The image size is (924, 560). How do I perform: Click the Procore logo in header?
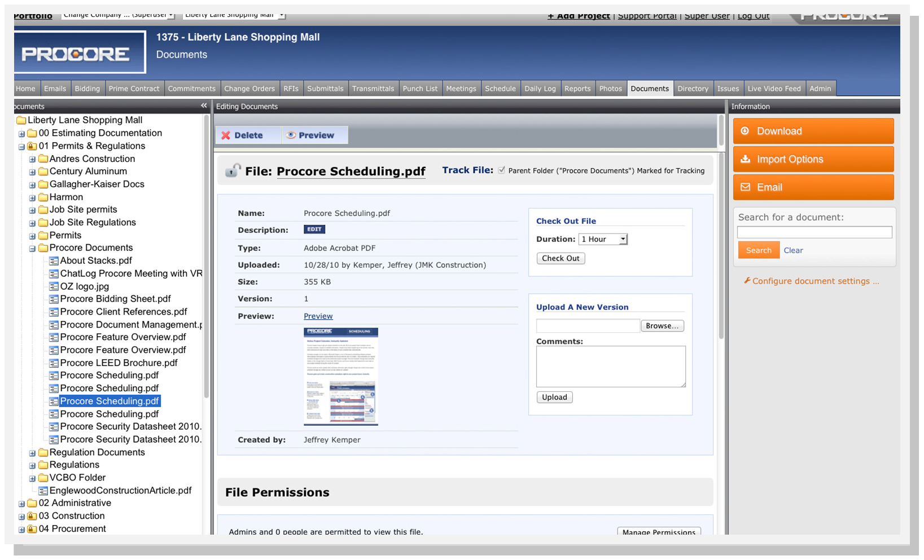point(80,53)
